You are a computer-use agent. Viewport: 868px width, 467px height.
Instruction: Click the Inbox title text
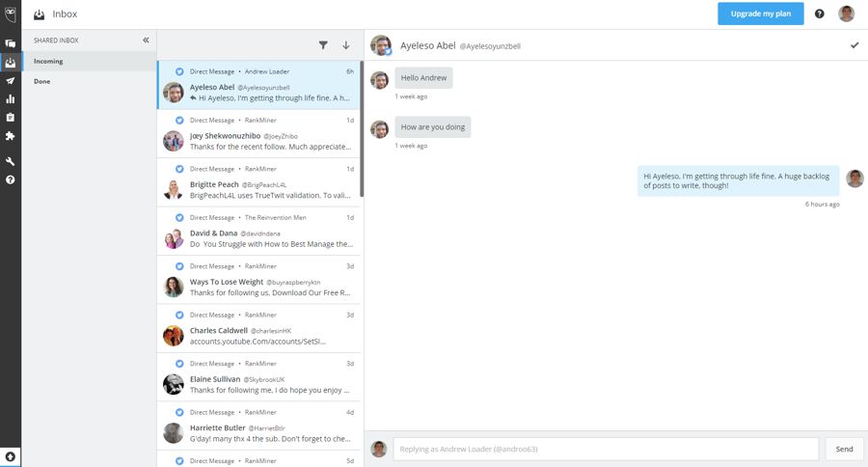[x=65, y=14]
